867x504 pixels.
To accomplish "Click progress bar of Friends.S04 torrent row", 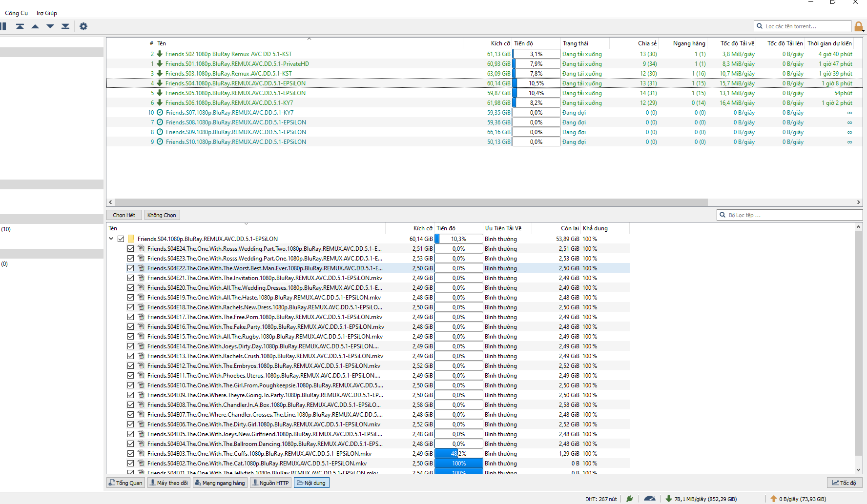I will point(536,83).
